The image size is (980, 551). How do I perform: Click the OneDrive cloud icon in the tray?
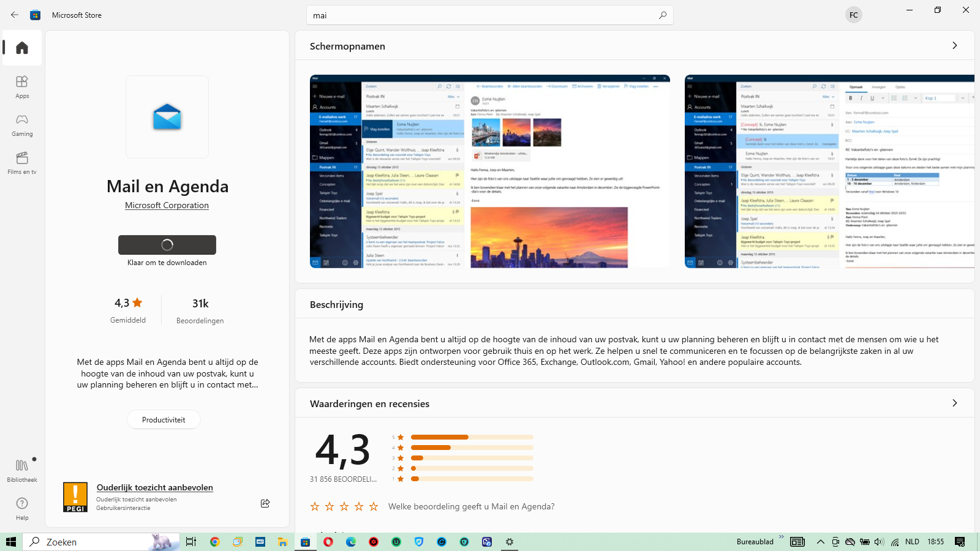(x=850, y=542)
